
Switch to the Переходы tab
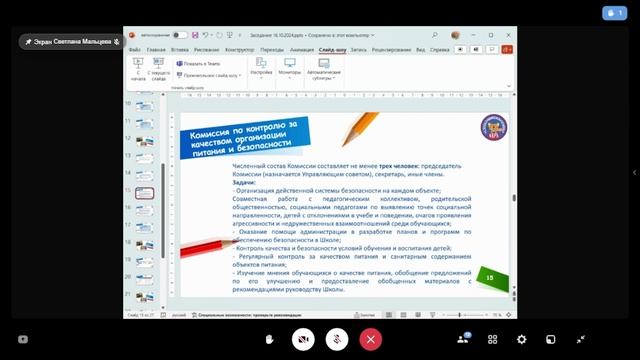click(x=272, y=50)
